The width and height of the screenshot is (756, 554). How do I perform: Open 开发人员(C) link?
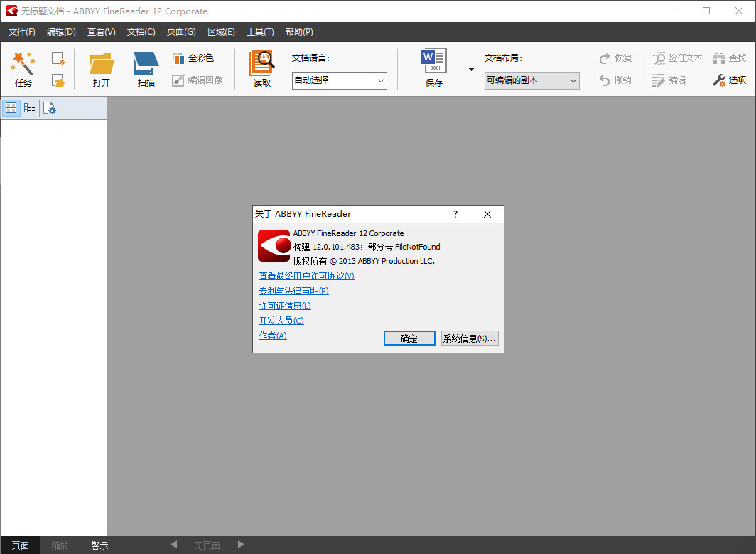pyautogui.click(x=281, y=321)
